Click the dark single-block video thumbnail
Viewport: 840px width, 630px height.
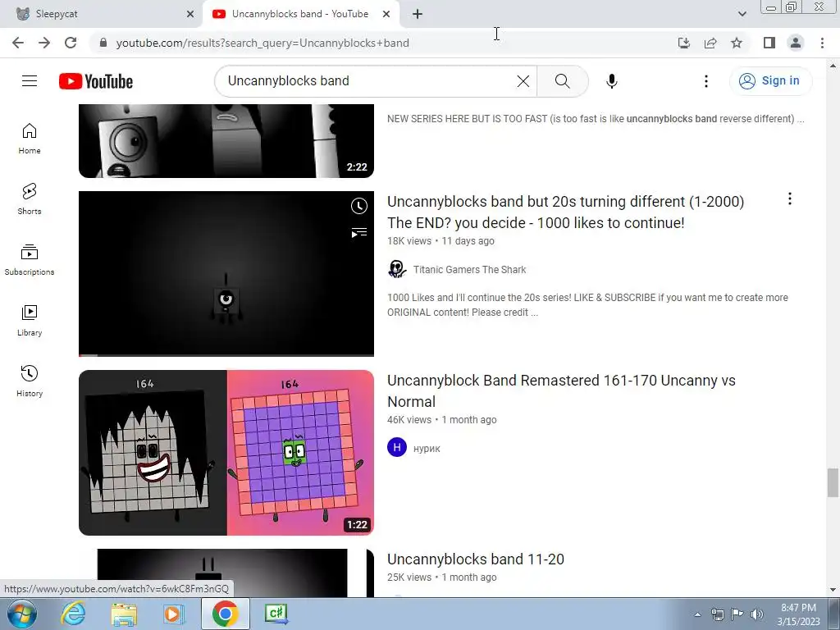(x=226, y=274)
